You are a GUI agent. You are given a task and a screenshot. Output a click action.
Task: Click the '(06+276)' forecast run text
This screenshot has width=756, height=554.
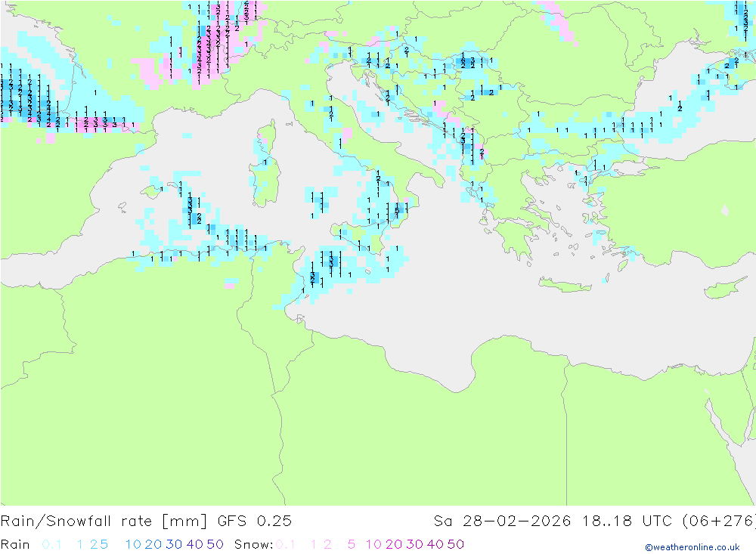point(718,522)
